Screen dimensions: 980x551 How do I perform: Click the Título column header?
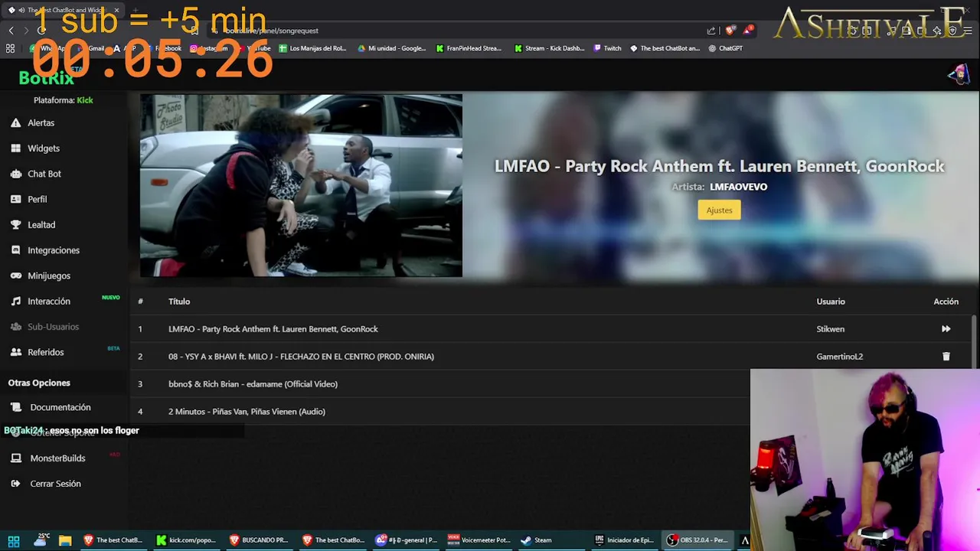click(x=179, y=302)
